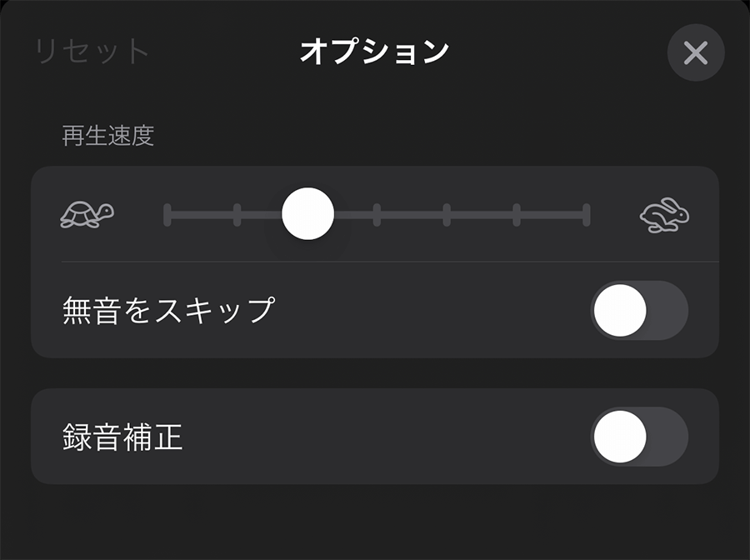Click the 再生速度 section header

[x=108, y=136]
